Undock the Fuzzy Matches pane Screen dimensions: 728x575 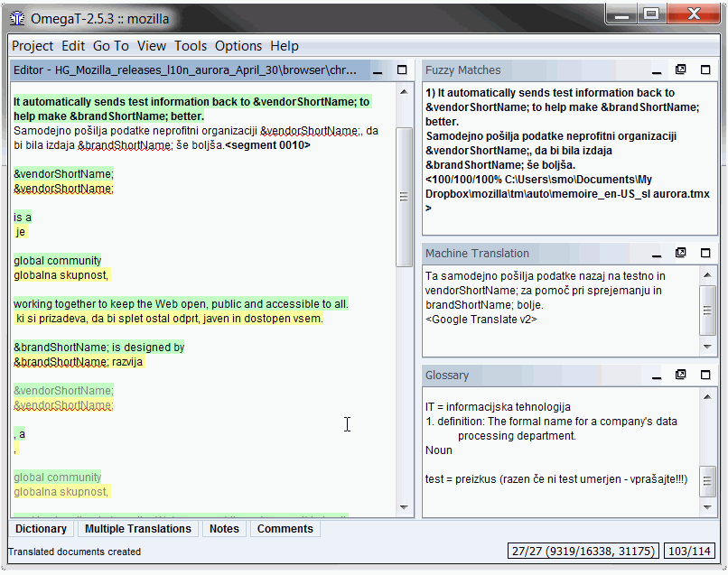[x=681, y=70]
